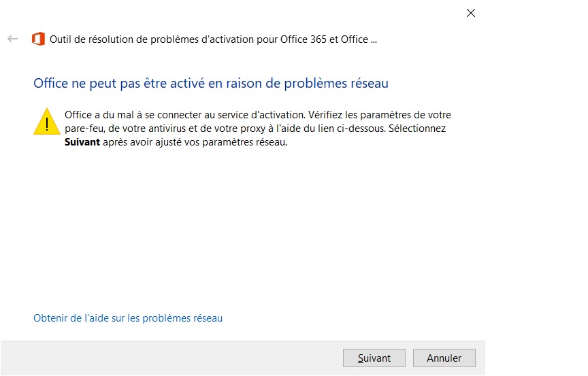Click the bold word Suivant in the paragraph
Image resolution: width=588 pixels, height=376 pixels.
pos(82,142)
